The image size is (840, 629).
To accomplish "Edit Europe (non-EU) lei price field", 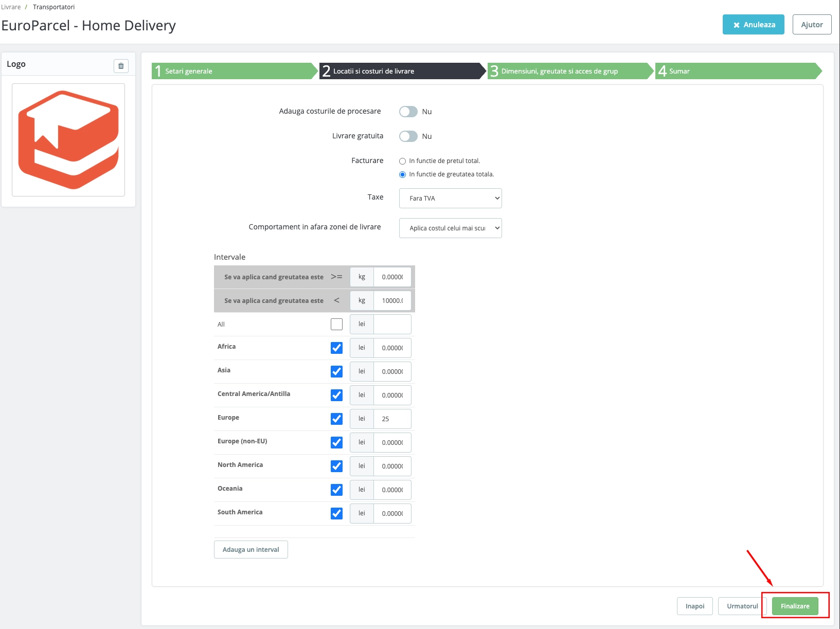I will [x=392, y=442].
